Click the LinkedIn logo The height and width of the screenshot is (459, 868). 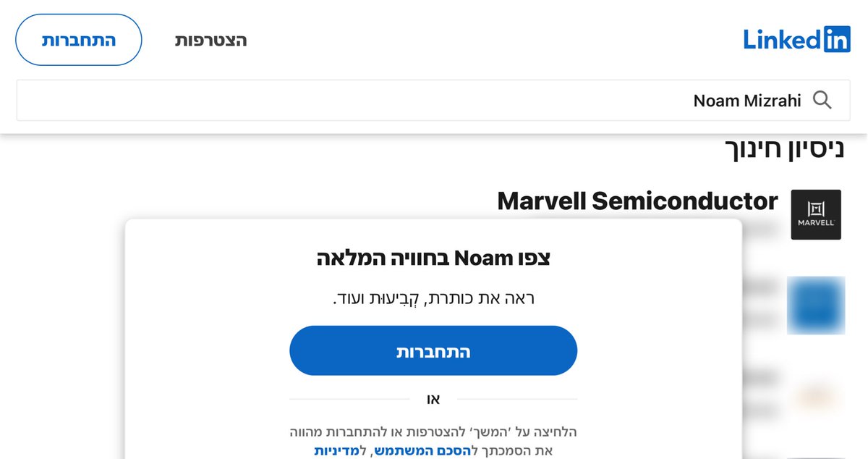click(x=796, y=40)
